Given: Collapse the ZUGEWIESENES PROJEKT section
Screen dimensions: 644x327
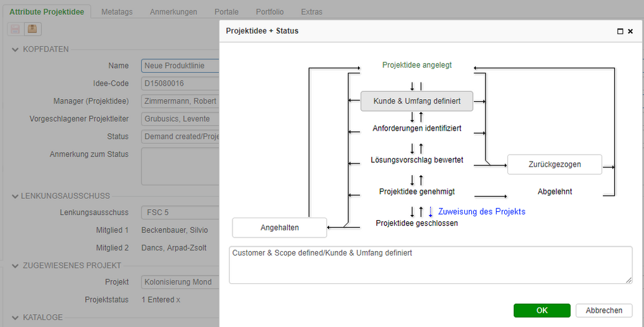Looking at the screenshot, I should 15,265.
